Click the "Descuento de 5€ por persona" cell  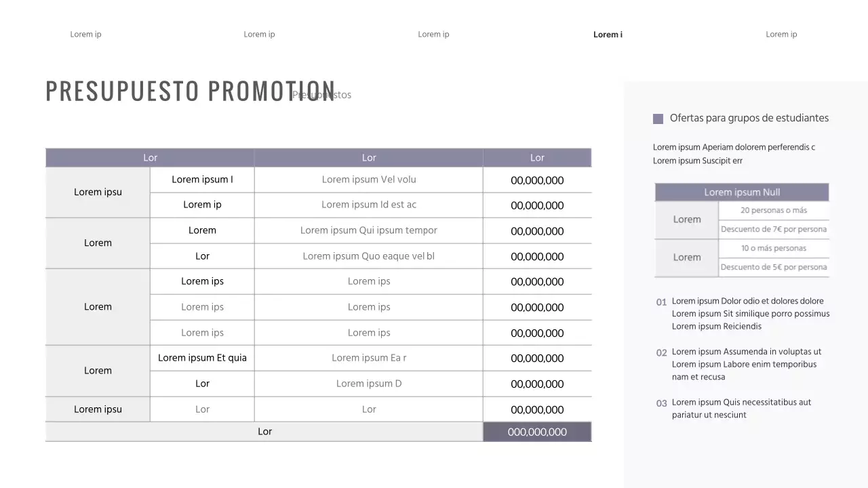click(774, 267)
